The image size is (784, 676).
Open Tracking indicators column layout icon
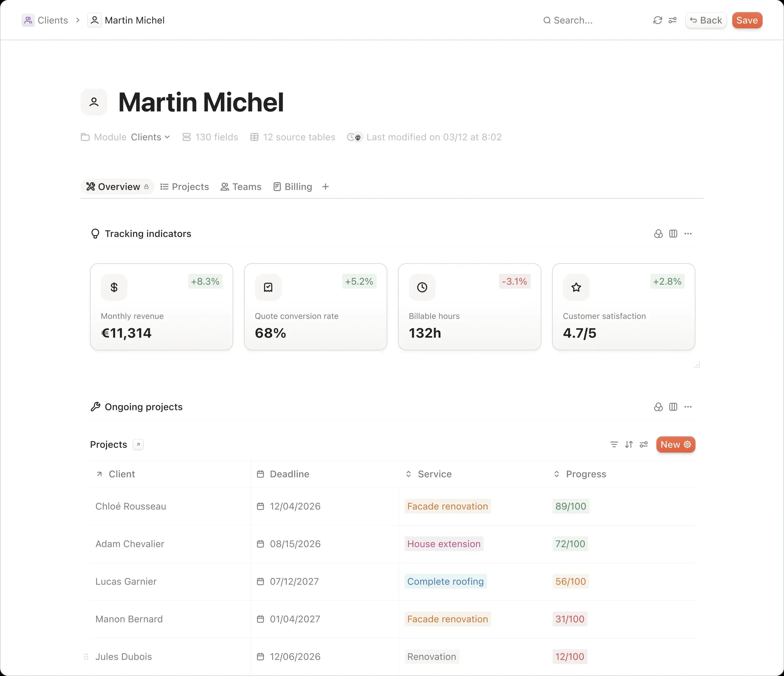point(673,234)
